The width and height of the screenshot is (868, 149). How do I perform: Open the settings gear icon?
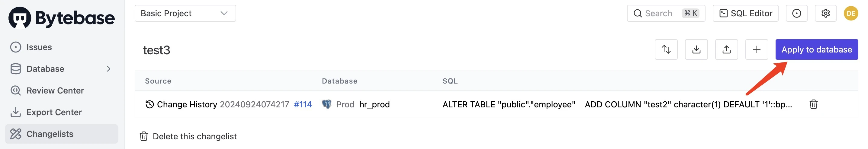click(825, 14)
